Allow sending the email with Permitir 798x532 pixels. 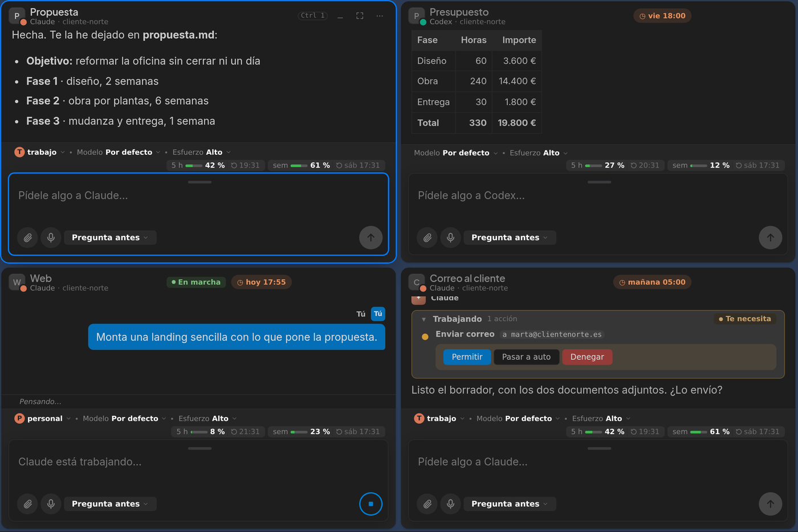pos(467,357)
